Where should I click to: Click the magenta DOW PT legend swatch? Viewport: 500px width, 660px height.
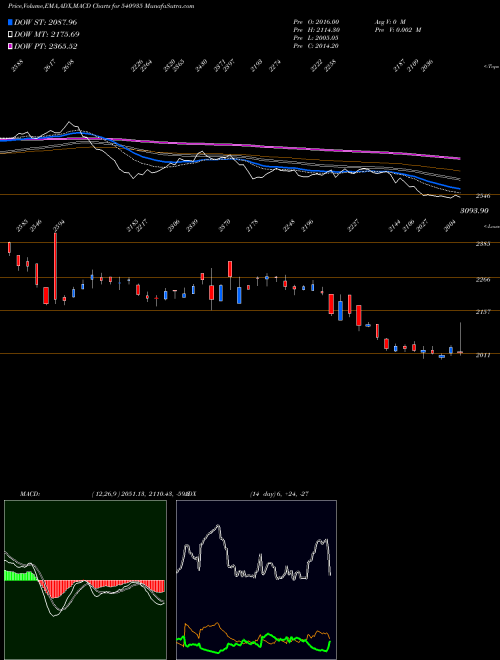[x=10, y=47]
